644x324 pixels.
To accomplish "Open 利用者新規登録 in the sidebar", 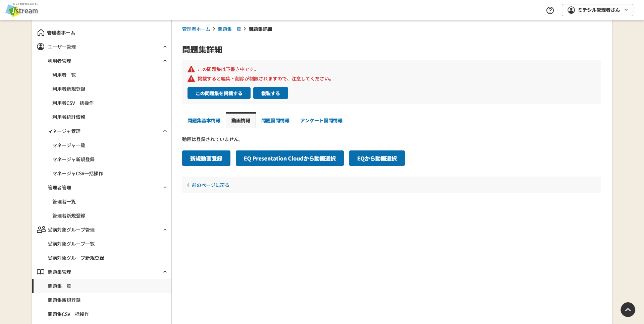I will 69,89.
